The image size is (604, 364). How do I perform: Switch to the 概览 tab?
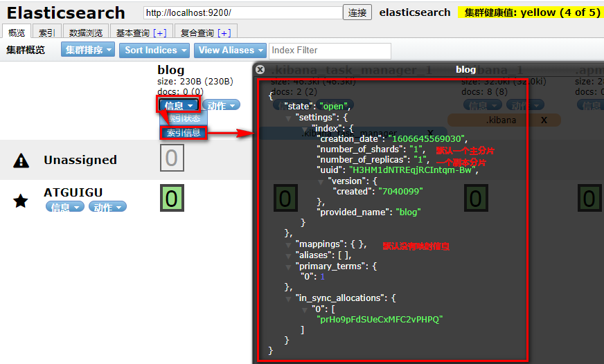tap(17, 33)
